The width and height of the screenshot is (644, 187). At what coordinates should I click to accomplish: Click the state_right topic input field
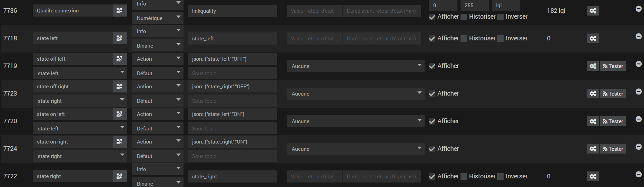tap(232, 176)
